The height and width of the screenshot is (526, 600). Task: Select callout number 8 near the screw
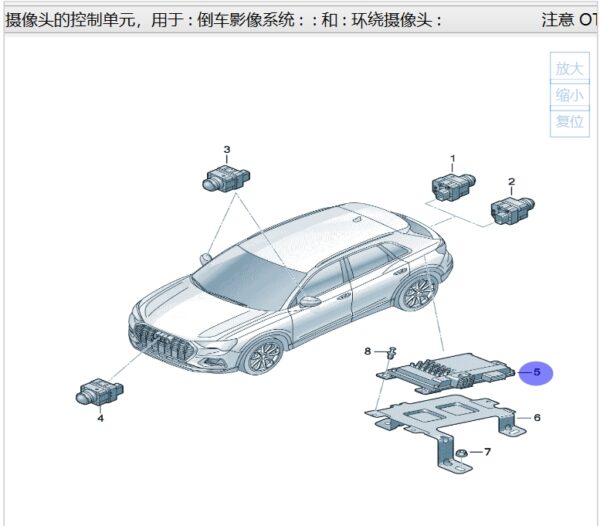(x=367, y=351)
